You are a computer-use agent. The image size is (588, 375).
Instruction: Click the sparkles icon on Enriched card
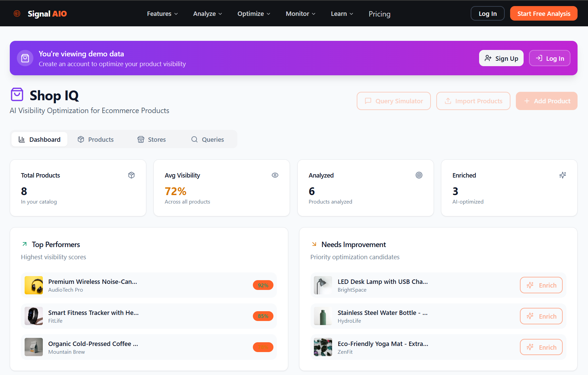coord(562,175)
